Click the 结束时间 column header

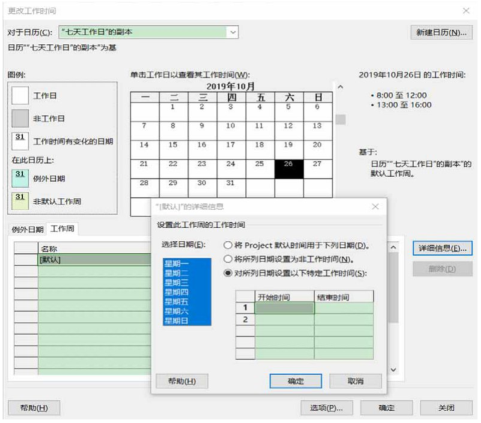click(x=344, y=296)
